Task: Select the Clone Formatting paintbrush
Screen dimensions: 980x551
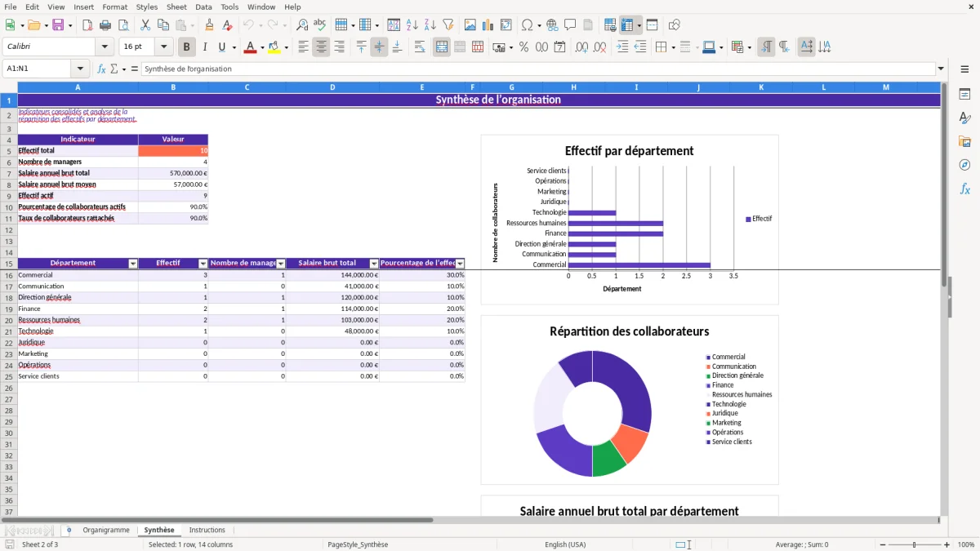Action: tap(210, 25)
